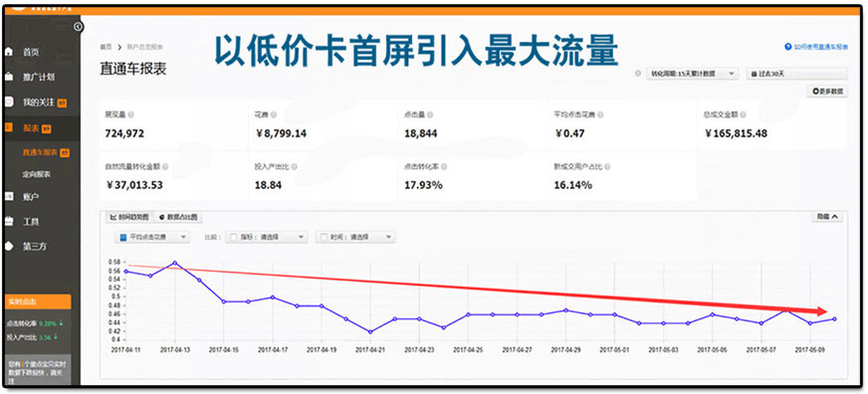Click the 724,972 impressions value
The image size is (868, 394).
pyautogui.click(x=124, y=133)
